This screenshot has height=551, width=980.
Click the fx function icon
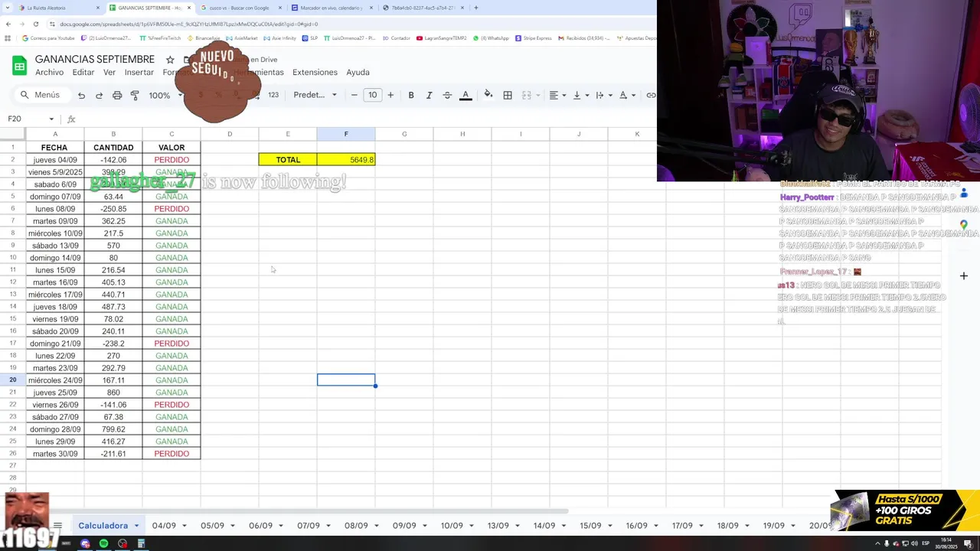[71, 119]
